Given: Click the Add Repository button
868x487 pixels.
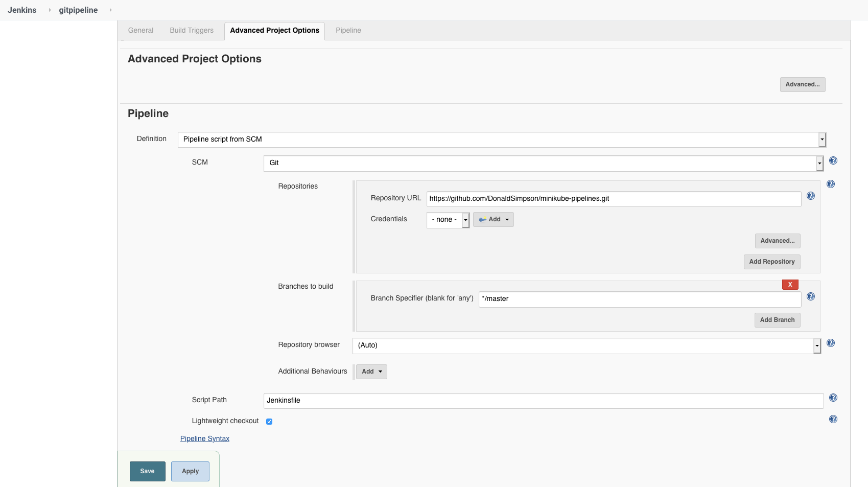Looking at the screenshot, I should tap(771, 262).
